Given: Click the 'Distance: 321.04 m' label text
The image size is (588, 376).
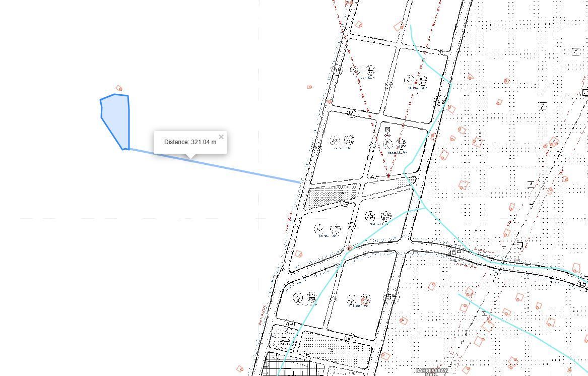Looking at the screenshot, I should [x=190, y=142].
